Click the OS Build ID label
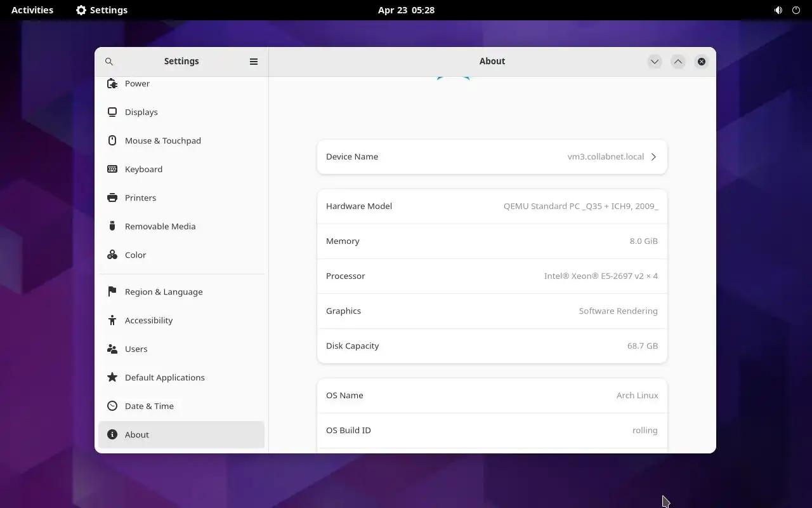Image resolution: width=812 pixels, height=508 pixels. coord(348,431)
